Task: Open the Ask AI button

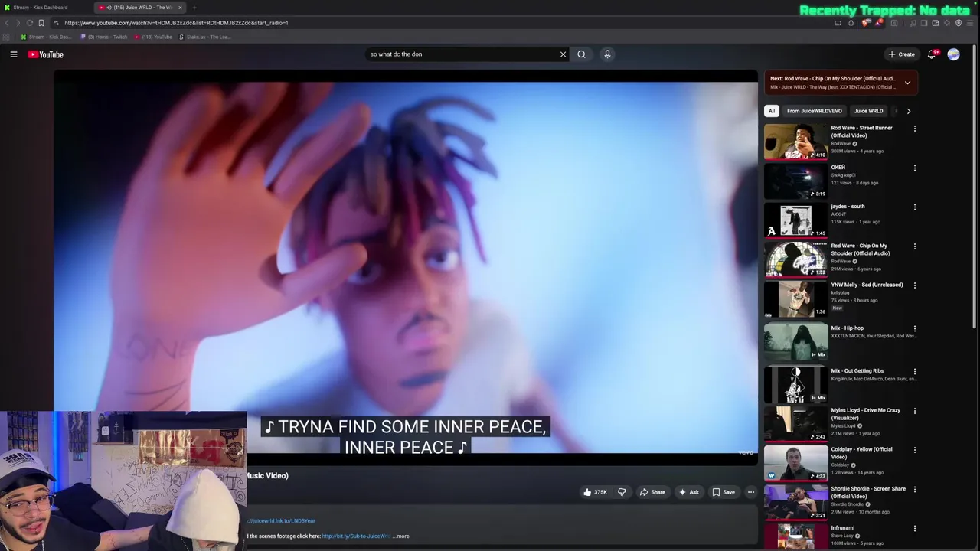Action: [x=688, y=492]
